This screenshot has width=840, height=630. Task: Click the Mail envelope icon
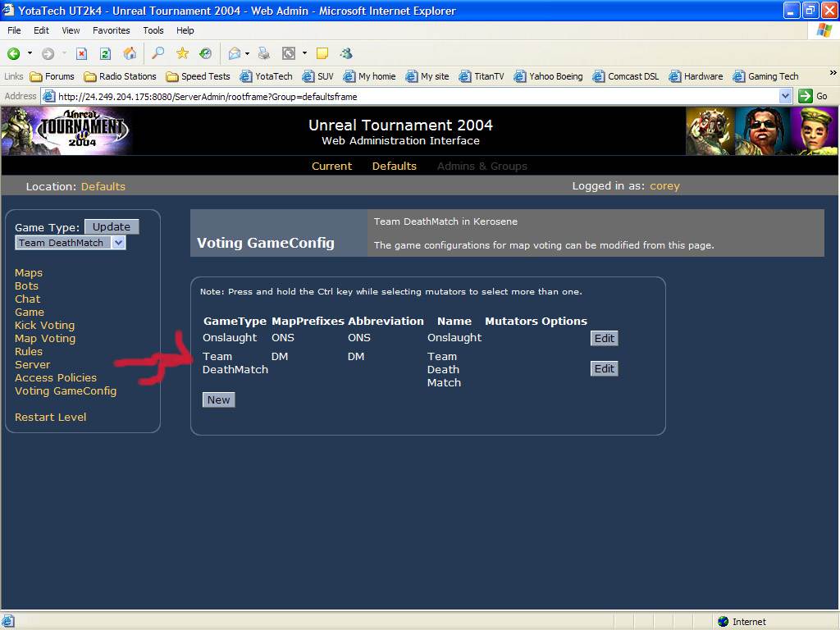point(234,53)
